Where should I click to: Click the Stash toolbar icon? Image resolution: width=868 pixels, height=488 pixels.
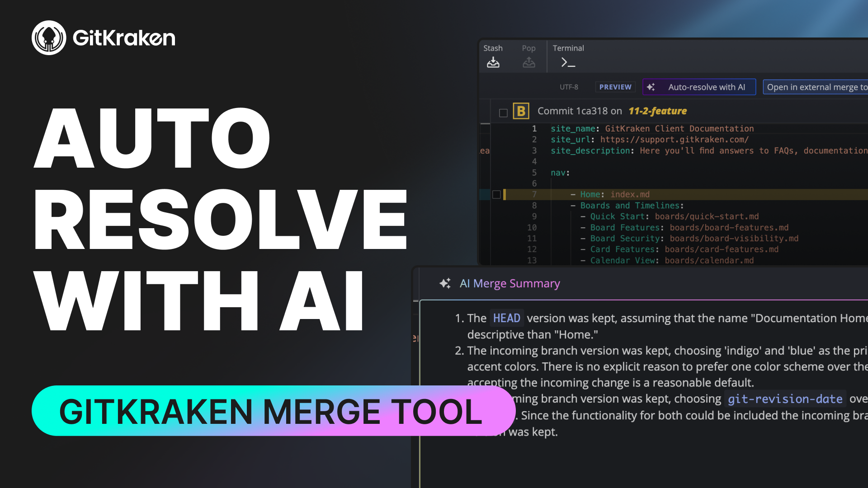point(493,62)
